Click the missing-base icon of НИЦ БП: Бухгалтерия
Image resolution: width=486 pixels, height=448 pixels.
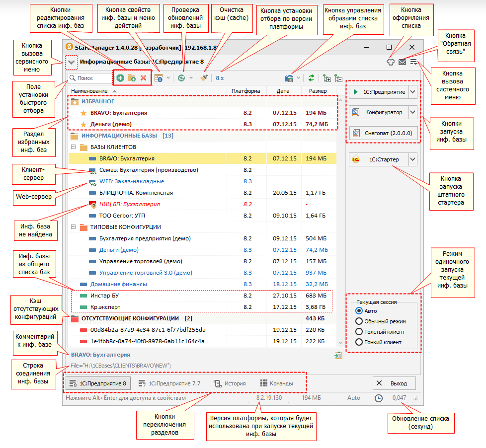point(92,205)
